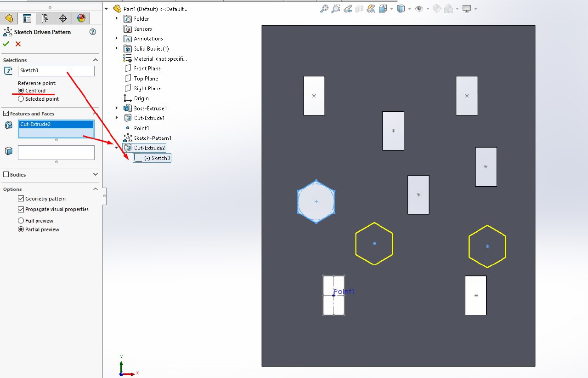Viewport: 588px width, 378px height.
Task: Select Partial preview option
Action: [x=21, y=229]
